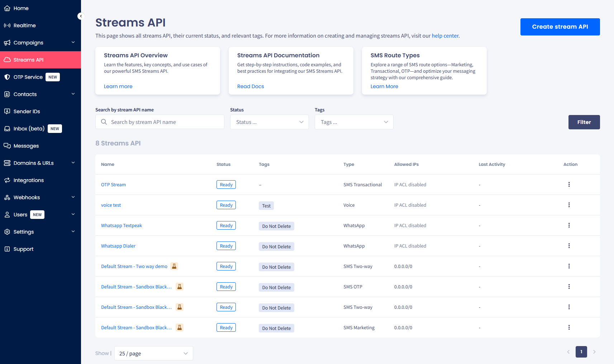Click the Settings gear icon
614x364 pixels.
[7, 232]
